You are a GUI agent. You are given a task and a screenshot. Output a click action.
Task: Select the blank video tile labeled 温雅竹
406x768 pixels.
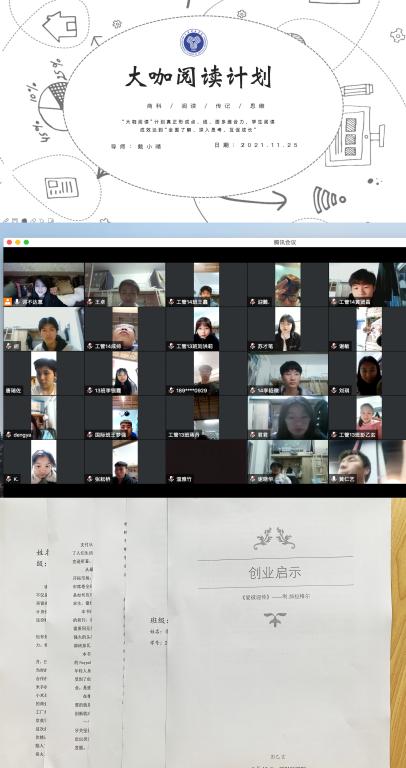point(206,461)
